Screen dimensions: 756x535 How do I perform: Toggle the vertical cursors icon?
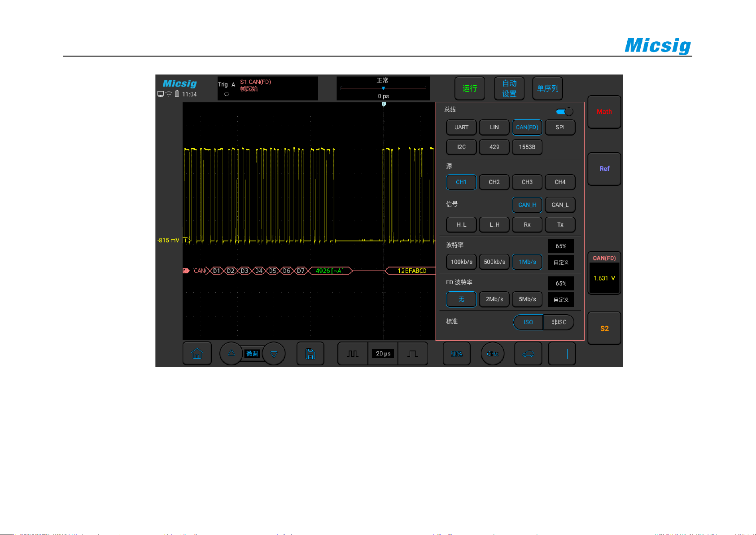[562, 354]
